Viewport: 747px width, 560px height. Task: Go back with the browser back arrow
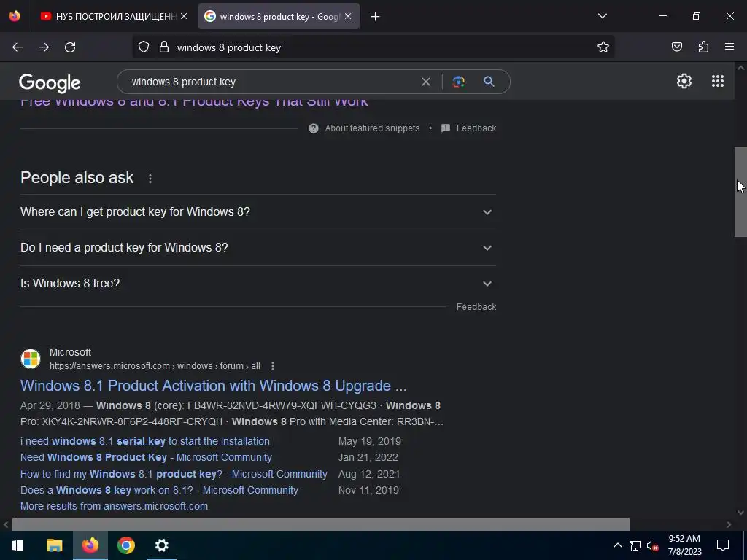click(x=18, y=47)
